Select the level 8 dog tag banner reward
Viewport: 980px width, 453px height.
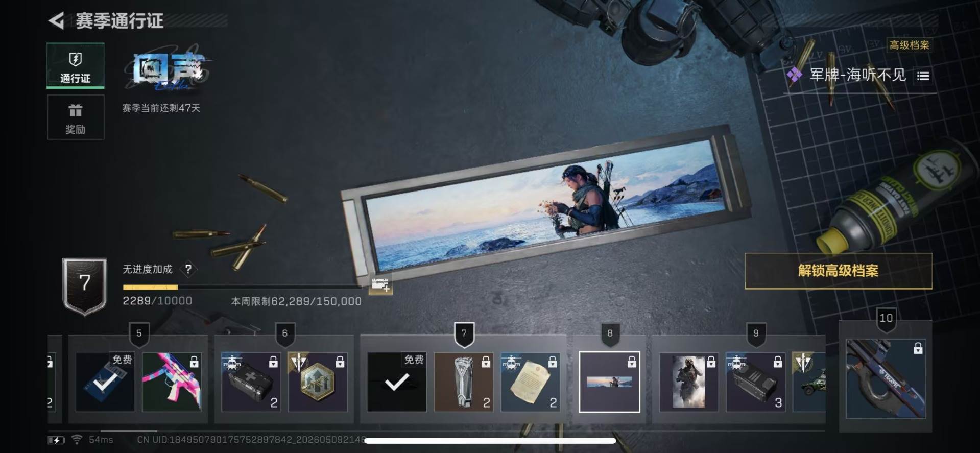[609, 382]
